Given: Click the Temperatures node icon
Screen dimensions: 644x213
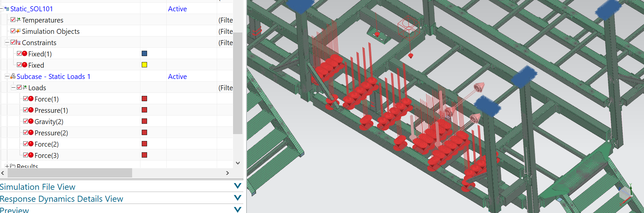Looking at the screenshot, I should coord(19,20).
